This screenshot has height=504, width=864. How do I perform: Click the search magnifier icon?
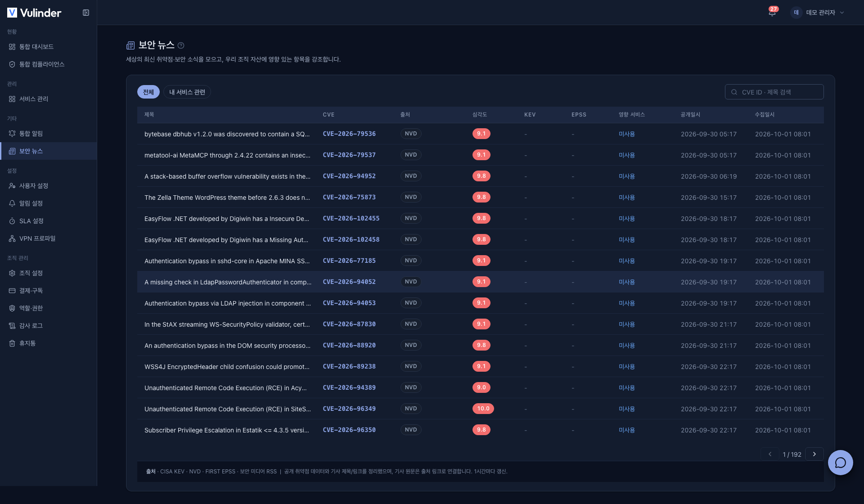pyautogui.click(x=734, y=92)
